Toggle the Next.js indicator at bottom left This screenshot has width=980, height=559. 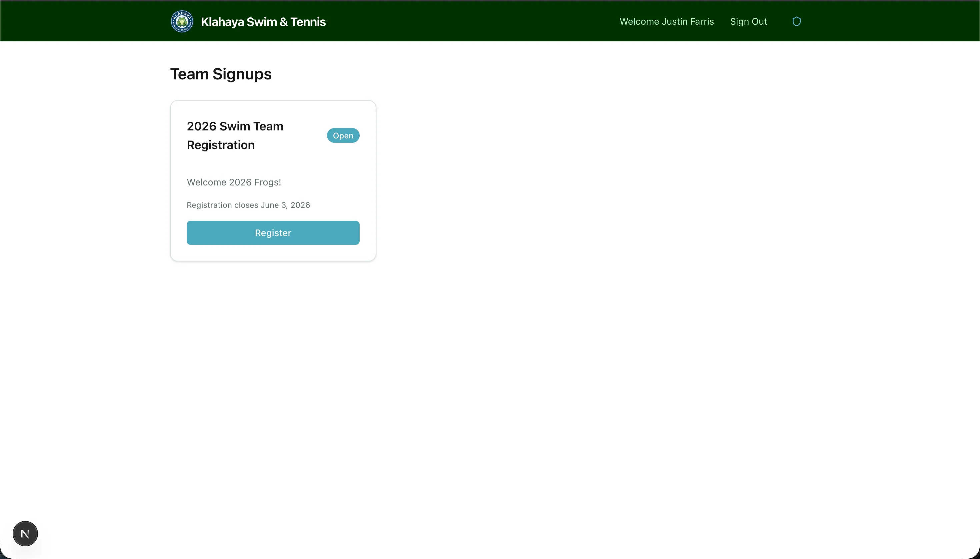[25, 533]
